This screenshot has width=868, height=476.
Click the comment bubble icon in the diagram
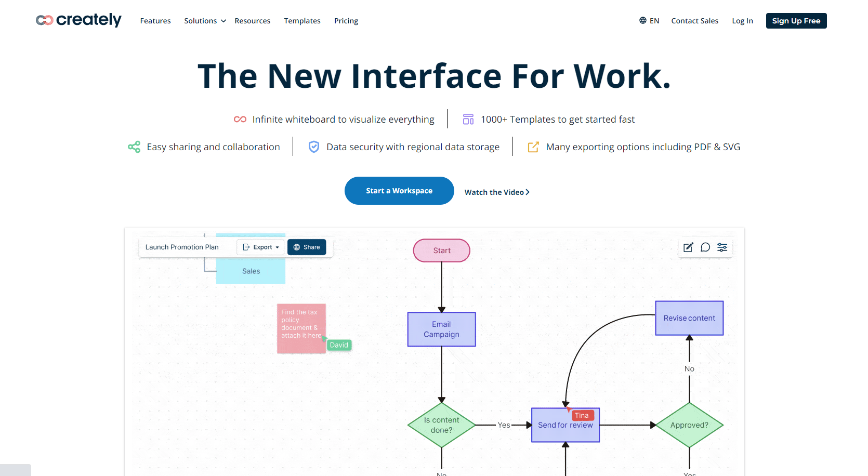point(705,247)
